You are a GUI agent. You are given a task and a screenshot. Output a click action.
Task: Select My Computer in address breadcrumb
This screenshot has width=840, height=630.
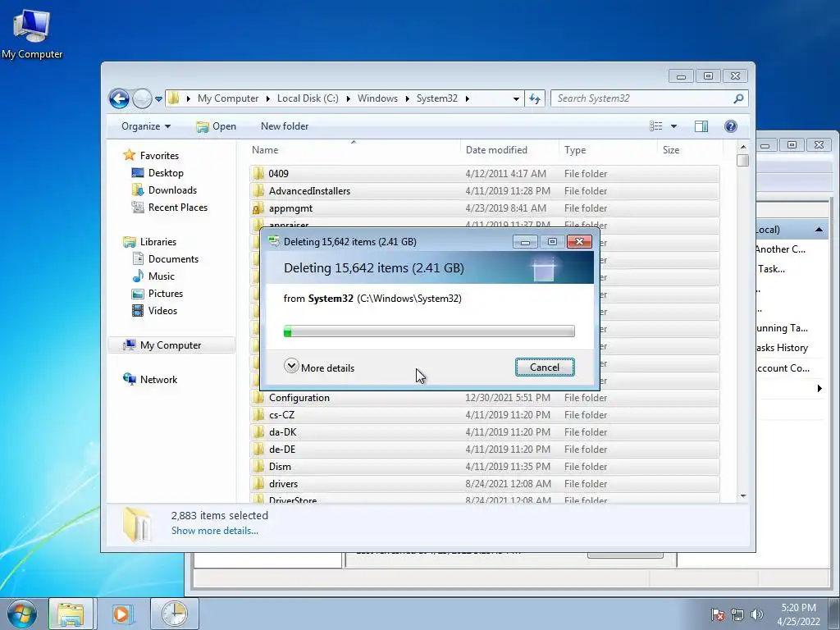pyautogui.click(x=228, y=98)
